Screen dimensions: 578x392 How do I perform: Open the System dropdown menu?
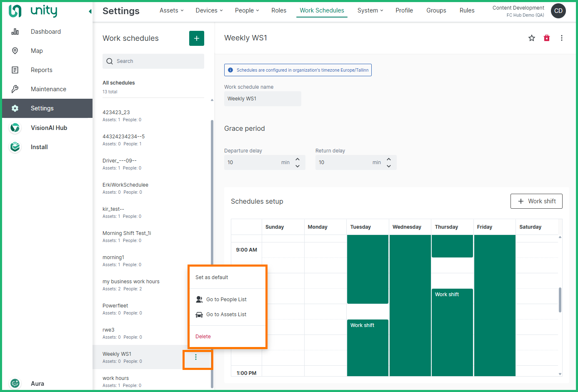(x=370, y=10)
